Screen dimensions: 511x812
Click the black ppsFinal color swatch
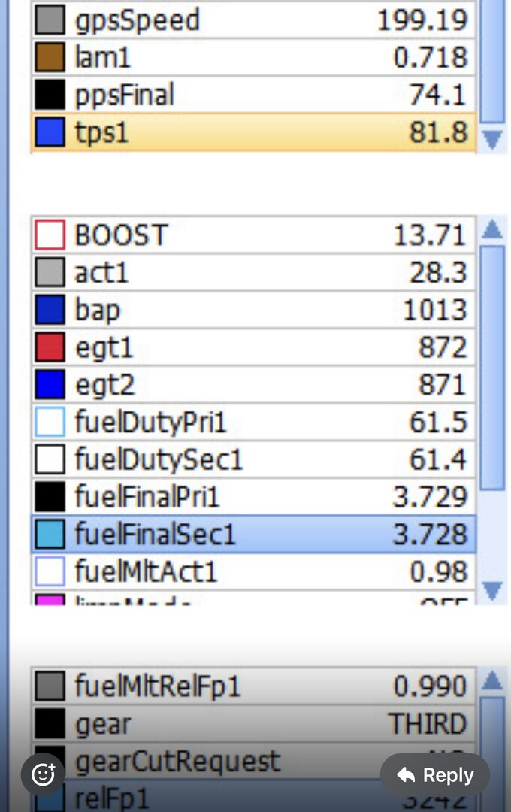point(50,94)
